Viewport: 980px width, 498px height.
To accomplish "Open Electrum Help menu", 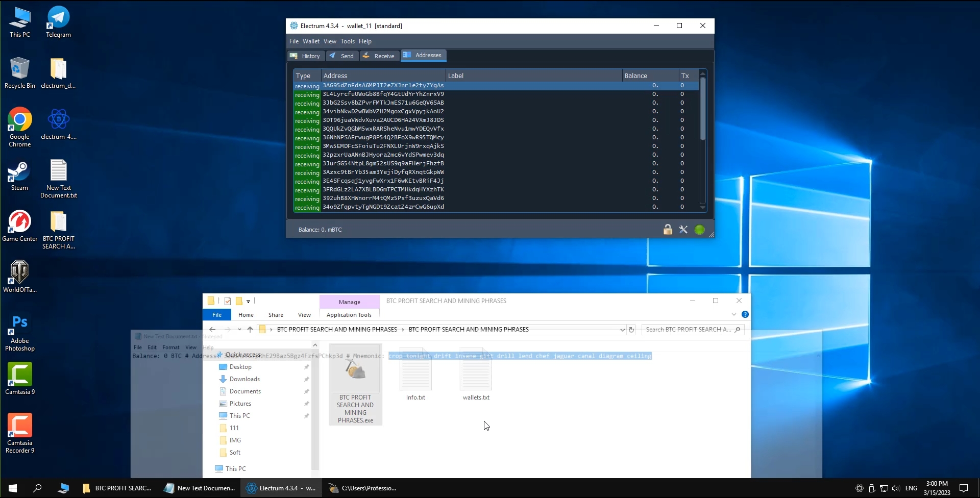I will tap(365, 41).
